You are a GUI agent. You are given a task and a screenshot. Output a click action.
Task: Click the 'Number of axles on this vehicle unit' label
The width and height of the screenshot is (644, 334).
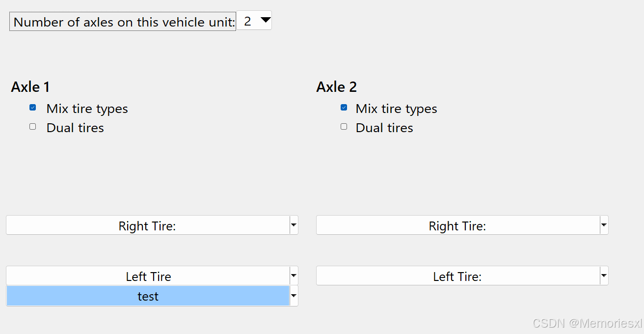tap(123, 22)
